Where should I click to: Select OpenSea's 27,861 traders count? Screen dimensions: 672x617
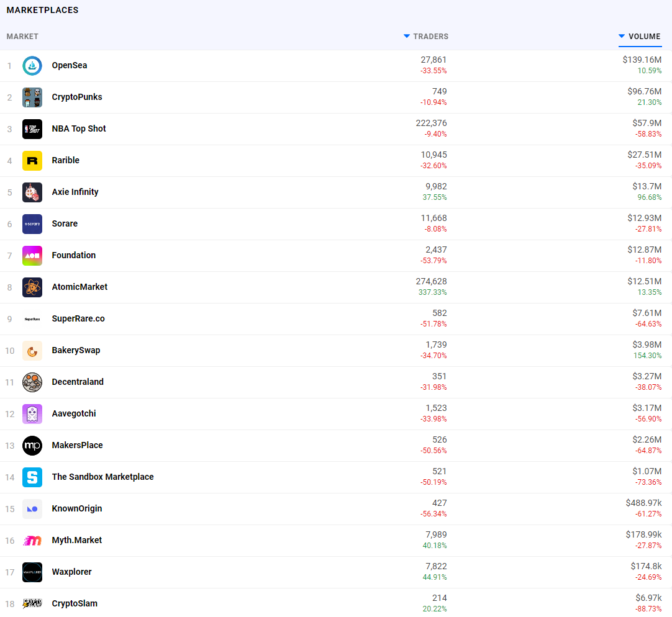[x=434, y=60]
